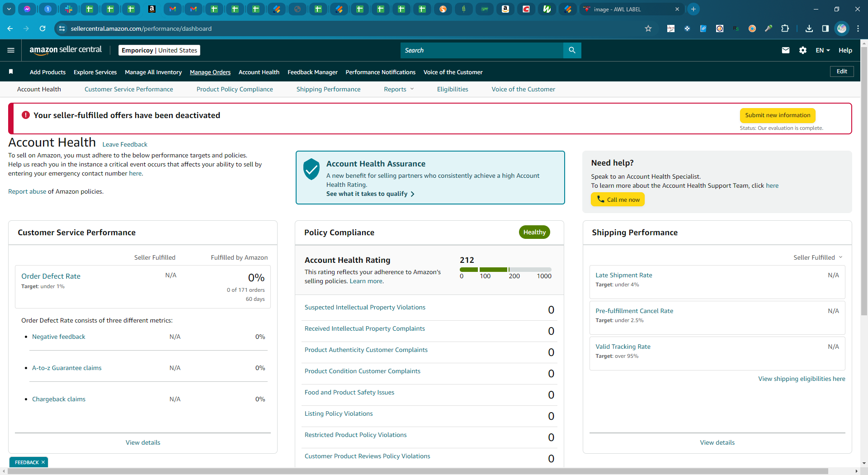Click the red alert icon in banner
Viewport: 868px width, 475px height.
pos(26,115)
